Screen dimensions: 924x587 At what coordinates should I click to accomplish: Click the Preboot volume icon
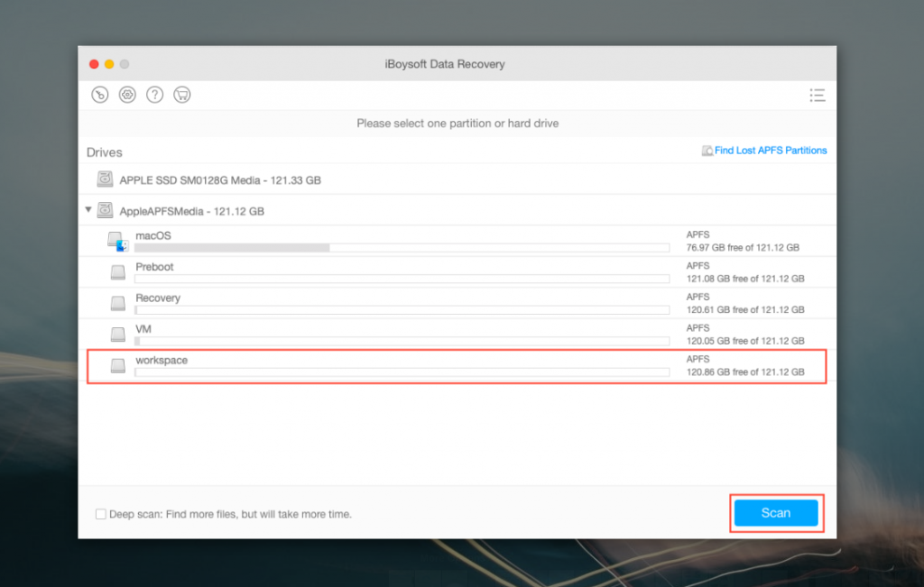coord(118,272)
